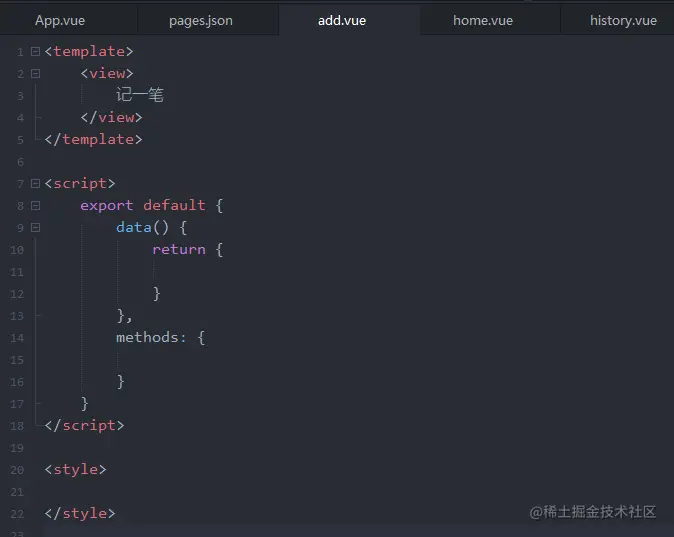The height and width of the screenshot is (537, 674).
Task: Click the closing </script> tag
Action: coord(84,426)
